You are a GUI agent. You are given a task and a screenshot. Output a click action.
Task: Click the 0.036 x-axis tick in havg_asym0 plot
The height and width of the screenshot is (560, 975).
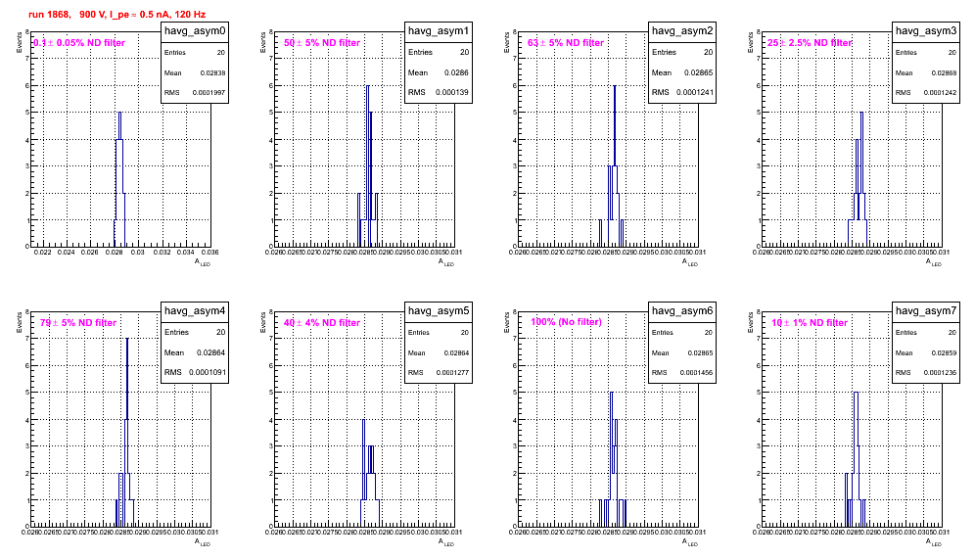(210, 252)
